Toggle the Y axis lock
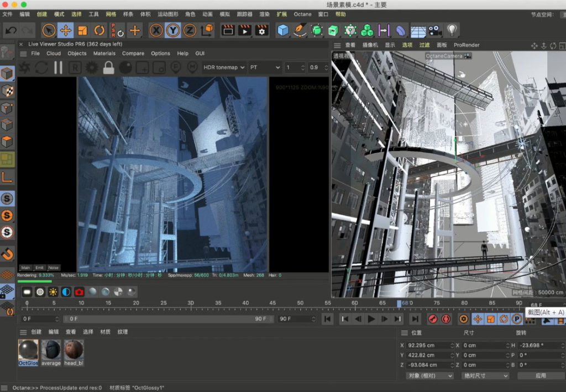Image resolution: width=566 pixels, height=392 pixels. tap(173, 30)
